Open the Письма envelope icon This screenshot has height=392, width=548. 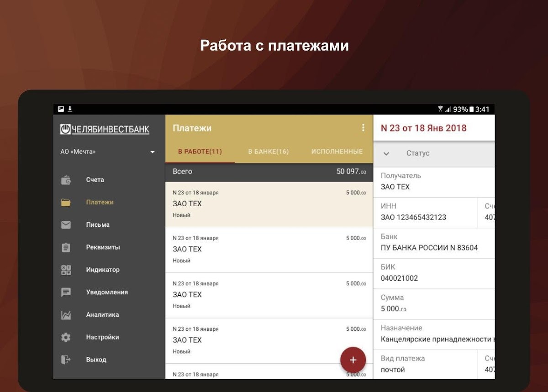tap(66, 225)
